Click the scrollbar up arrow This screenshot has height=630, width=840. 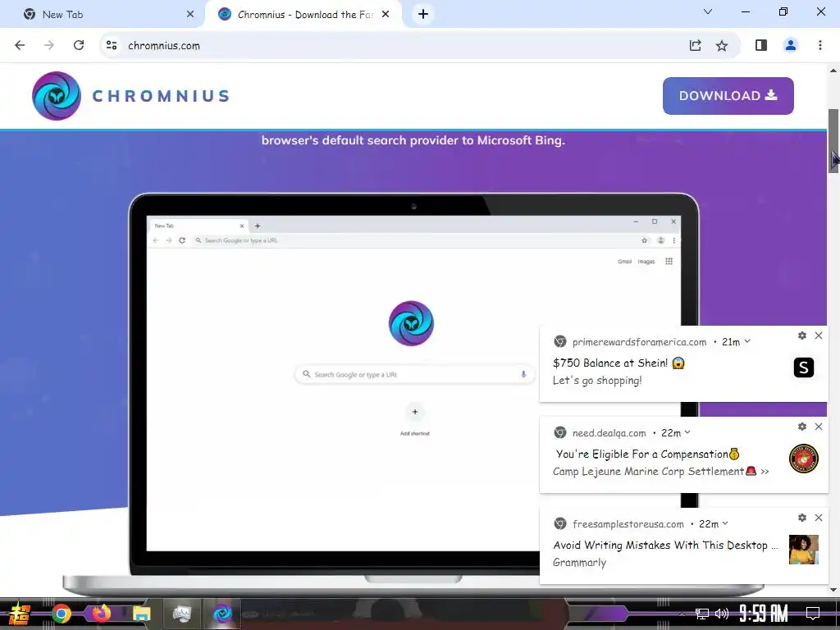[833, 71]
